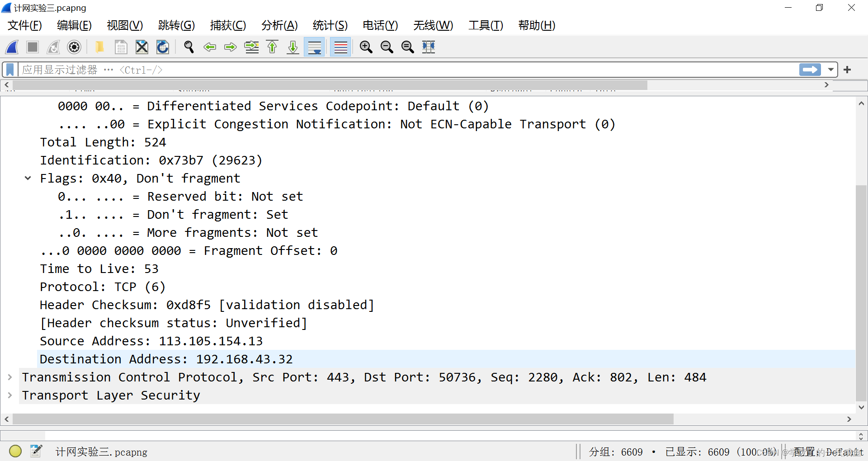Reset the text zoom to normal size
The image size is (868, 461).
[408, 47]
